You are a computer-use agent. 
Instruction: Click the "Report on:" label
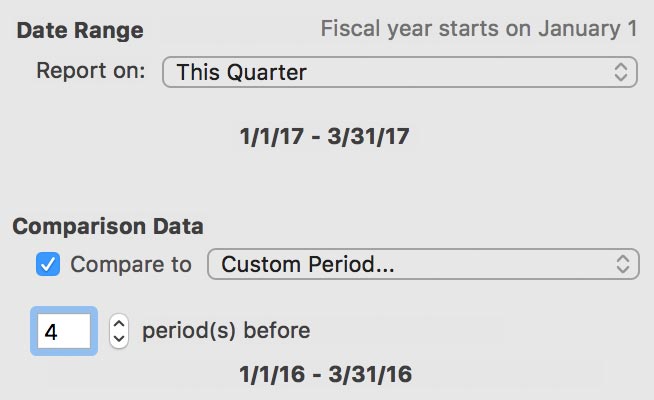(x=91, y=72)
